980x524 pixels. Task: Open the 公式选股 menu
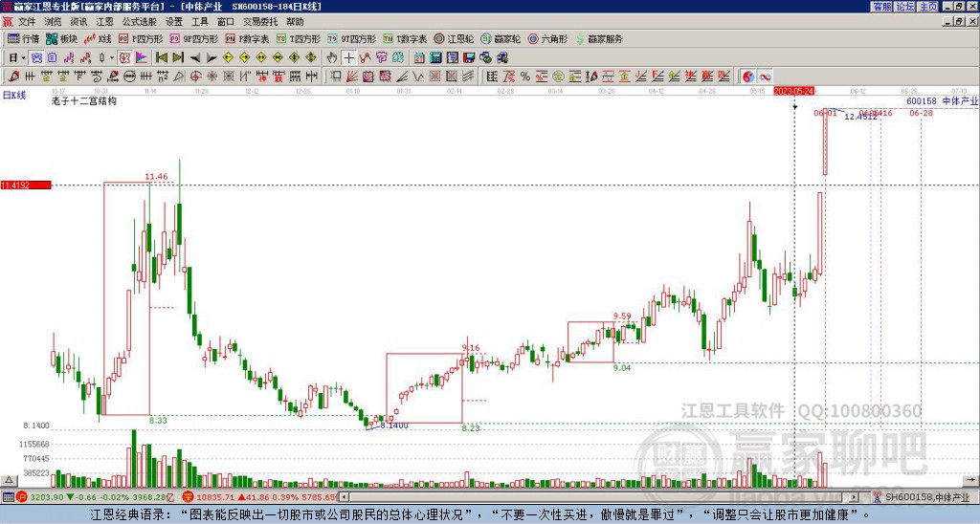pos(140,22)
